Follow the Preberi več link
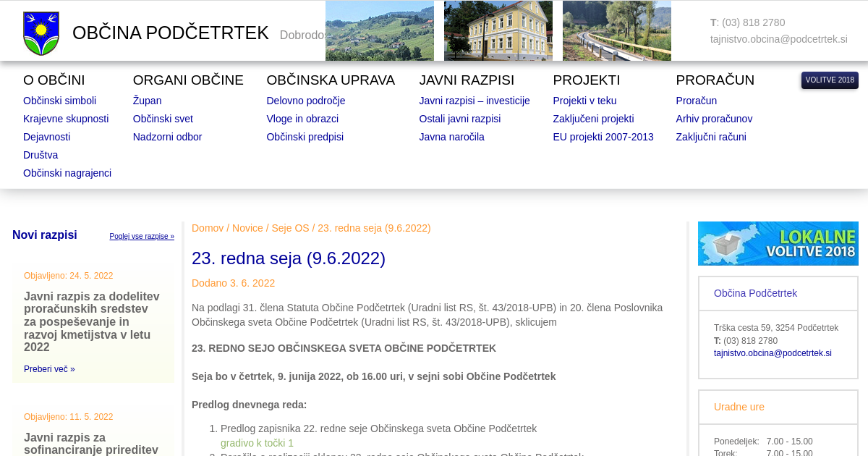Screen dimensions: 868x456 (49, 369)
